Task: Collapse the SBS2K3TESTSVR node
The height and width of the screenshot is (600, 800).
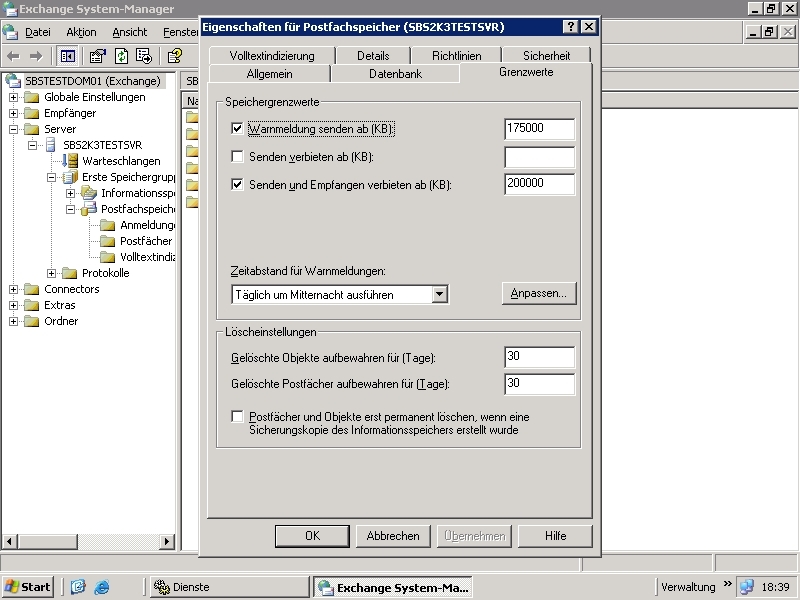Action: pyautogui.click(x=33, y=145)
